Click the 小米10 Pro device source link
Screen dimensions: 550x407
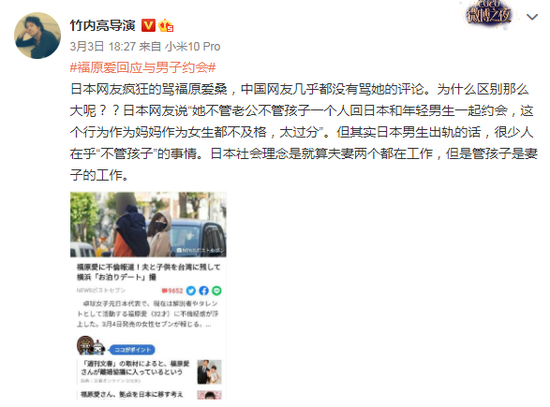point(193,46)
